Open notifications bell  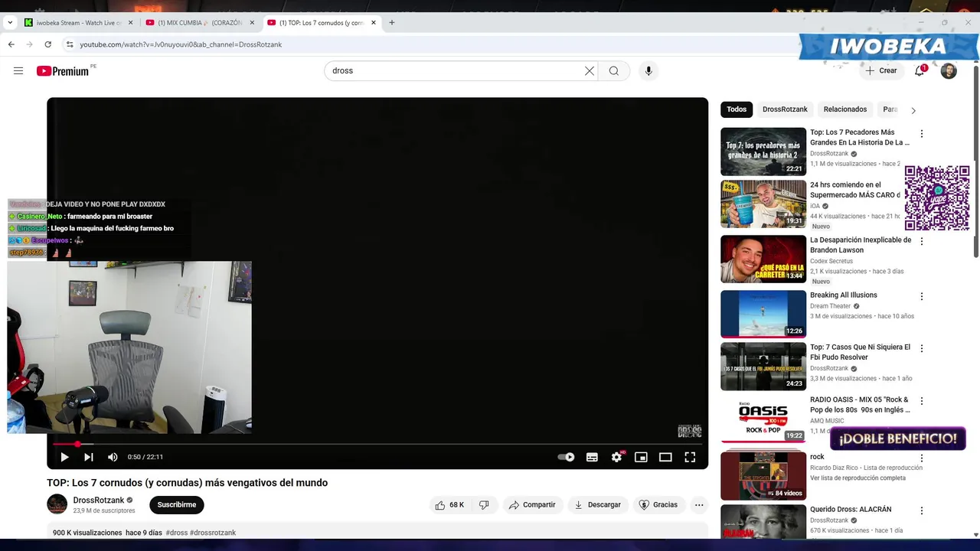920,70
